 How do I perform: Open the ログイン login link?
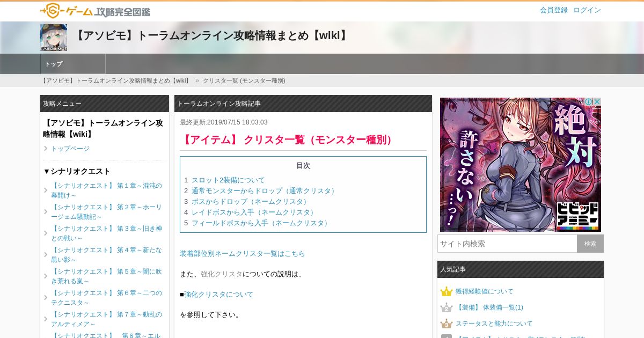pos(587,10)
